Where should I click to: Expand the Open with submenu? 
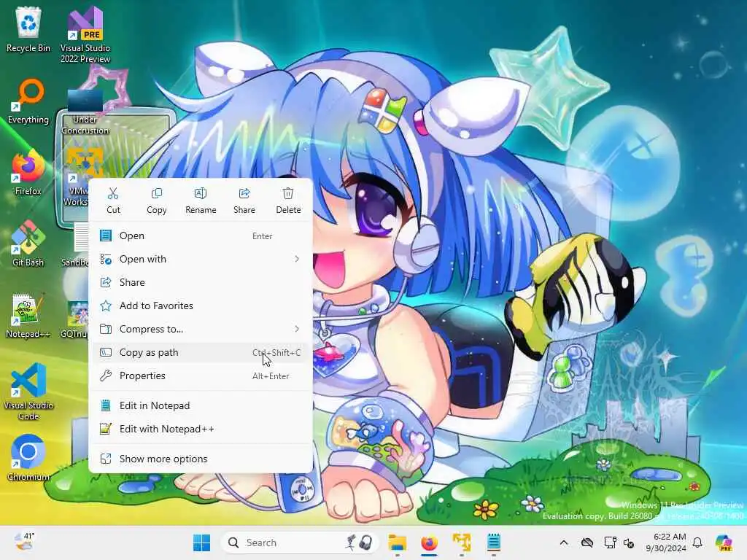point(201,259)
